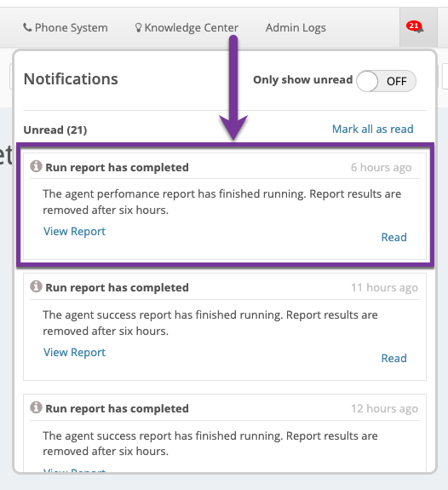Click the info icon on the 11 hours ago notification
The image size is (448, 490).
click(x=36, y=286)
